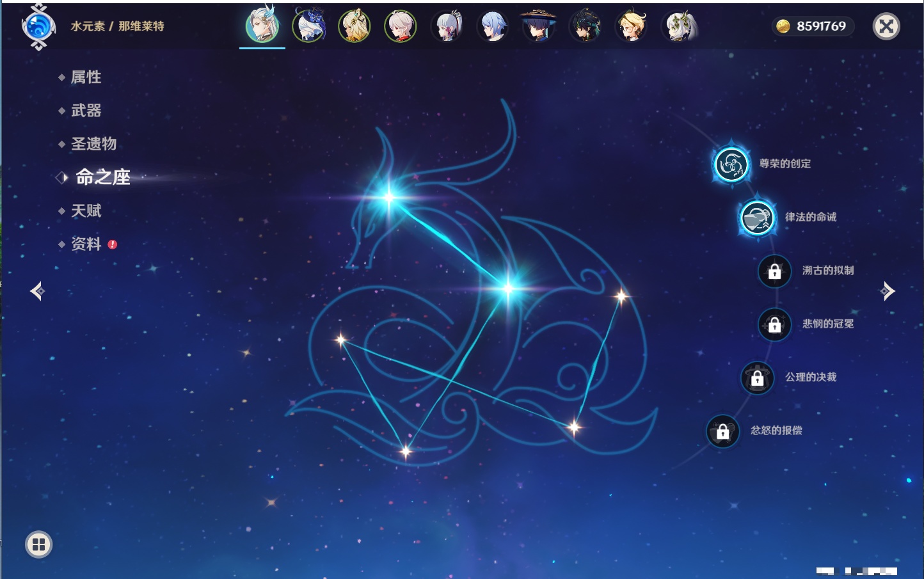Click the 公理的决裁 label
Screen dimensions: 924x579
(811, 377)
